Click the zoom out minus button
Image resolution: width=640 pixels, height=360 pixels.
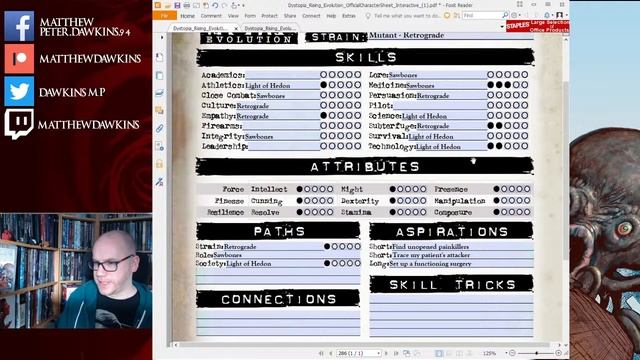point(513,353)
